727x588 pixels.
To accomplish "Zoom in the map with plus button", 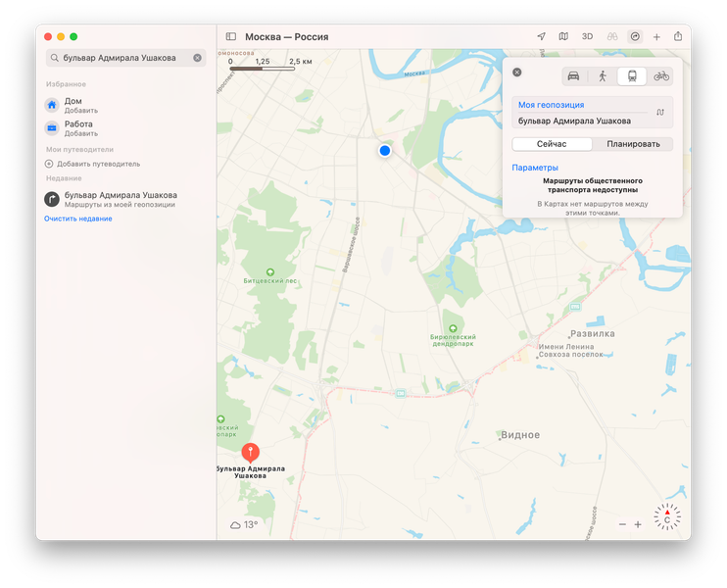I will pos(638,524).
